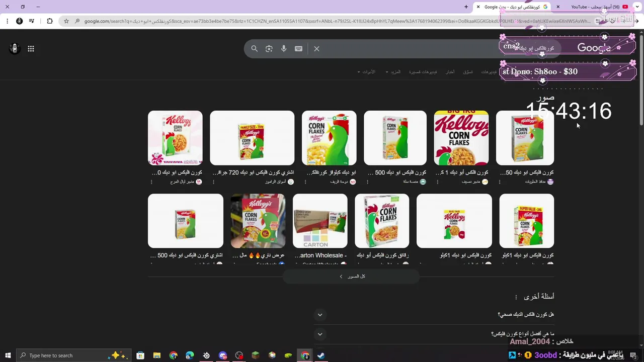Click the Windows taskbar search box

[x=73, y=355]
